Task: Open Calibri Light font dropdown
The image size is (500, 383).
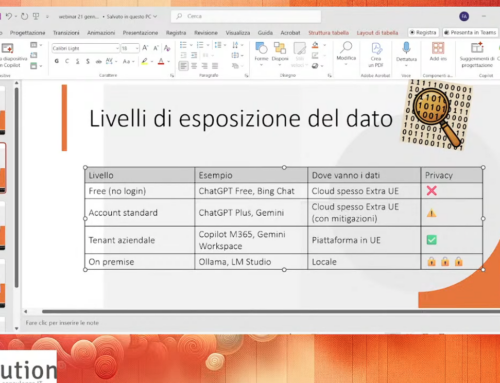Action: [x=117, y=48]
